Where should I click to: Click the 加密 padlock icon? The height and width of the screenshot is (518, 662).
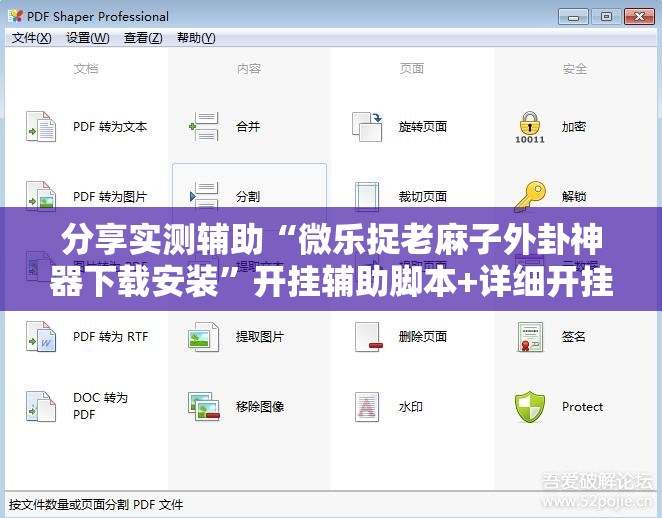click(x=529, y=127)
